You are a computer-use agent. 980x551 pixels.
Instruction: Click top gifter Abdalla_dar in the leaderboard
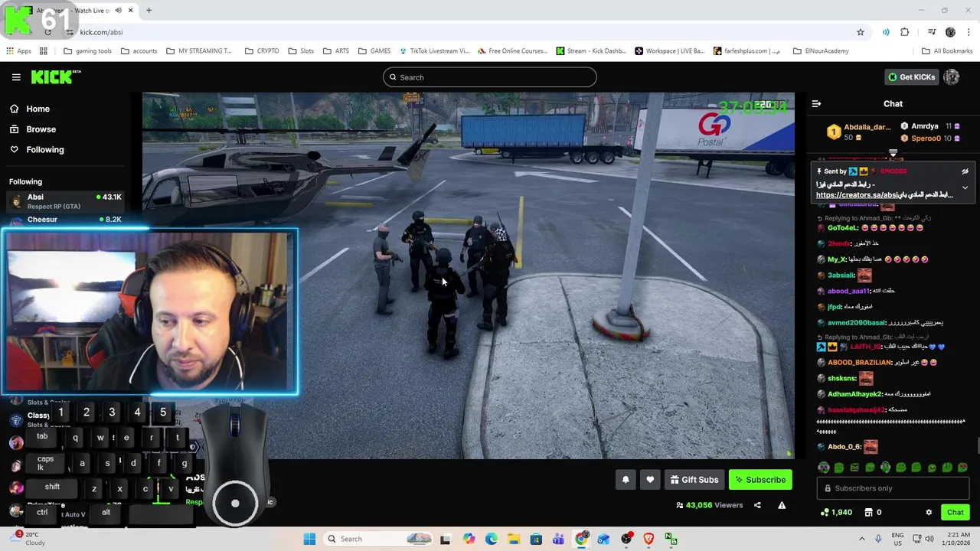pyautogui.click(x=867, y=127)
